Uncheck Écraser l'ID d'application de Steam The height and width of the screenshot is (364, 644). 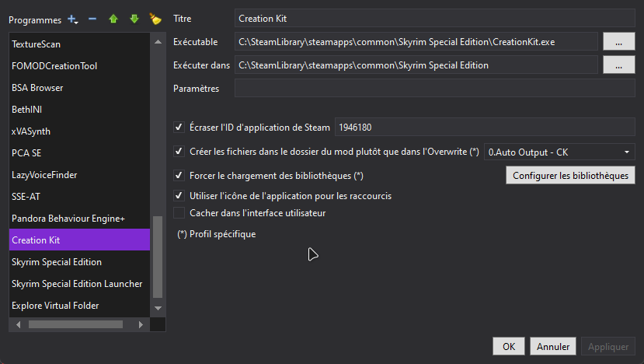179,127
